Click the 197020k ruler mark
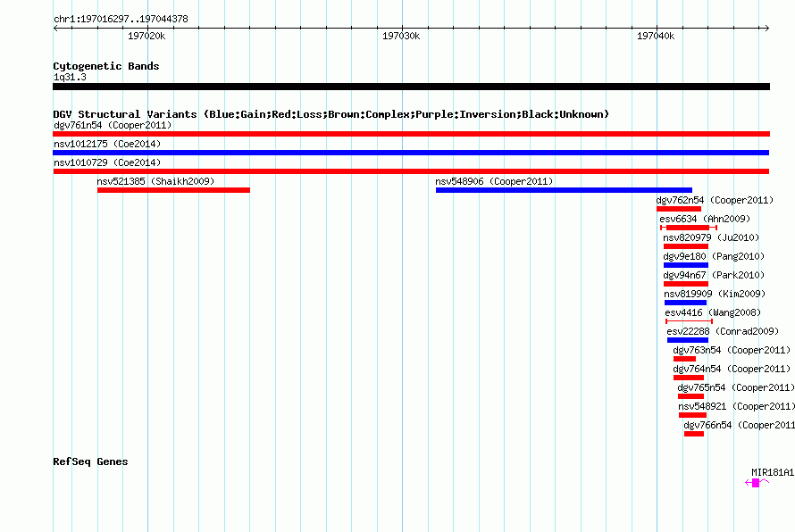Screen dimensions: 795x532 [146, 36]
